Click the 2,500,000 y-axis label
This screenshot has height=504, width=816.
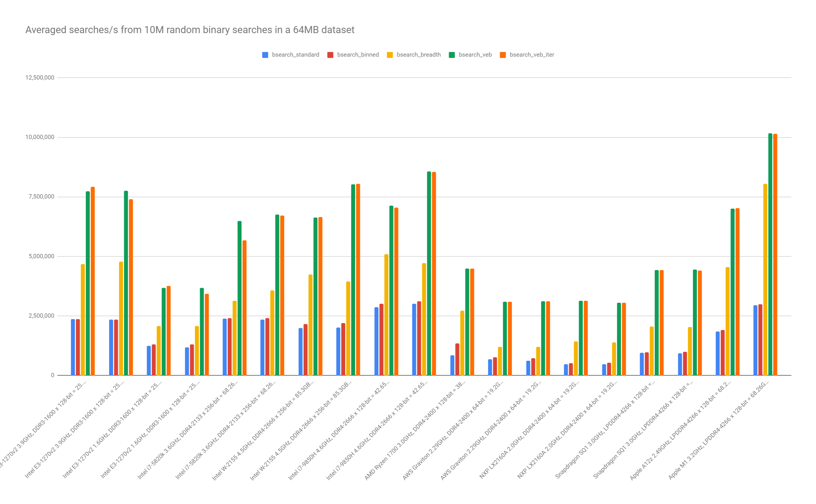41,316
